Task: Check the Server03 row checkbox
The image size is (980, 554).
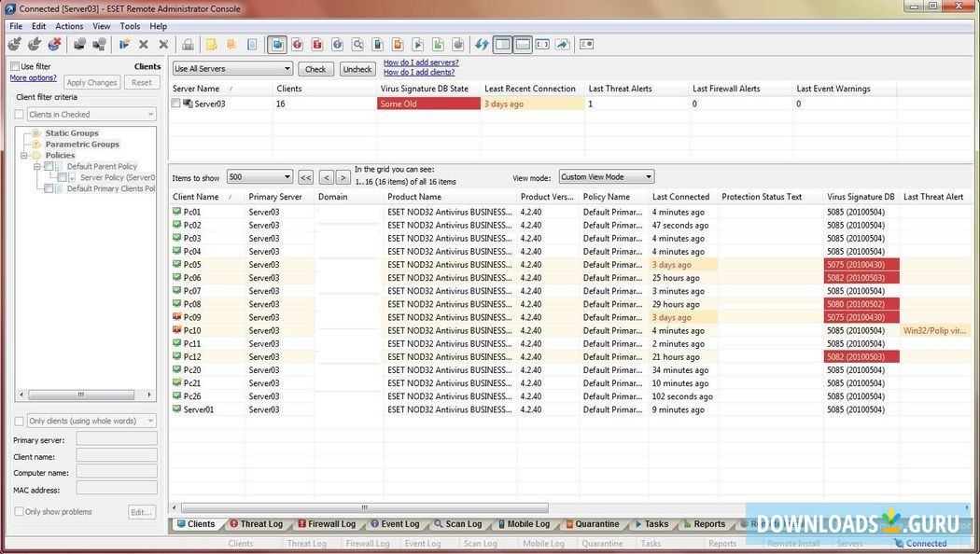Action: [175, 104]
